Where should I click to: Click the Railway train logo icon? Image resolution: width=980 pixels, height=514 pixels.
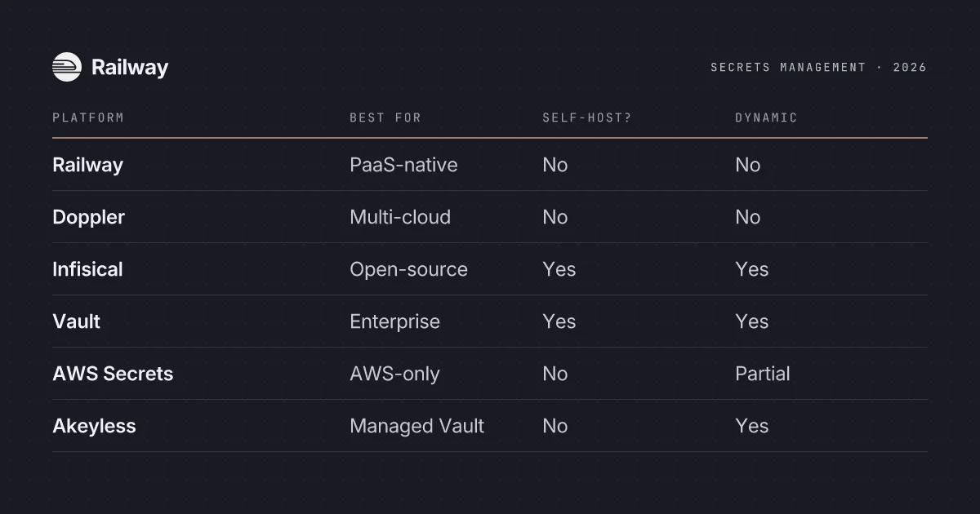(67, 67)
